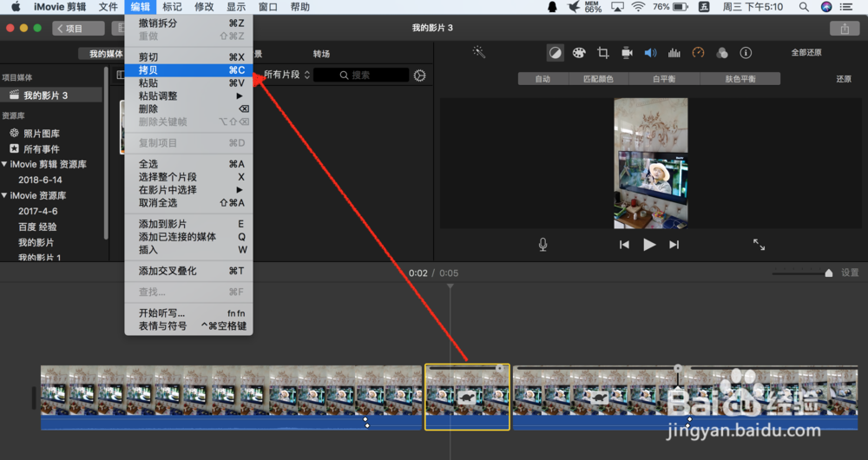Open the notification bell icon in menu bar
This screenshot has height=460, width=868.
552,7
